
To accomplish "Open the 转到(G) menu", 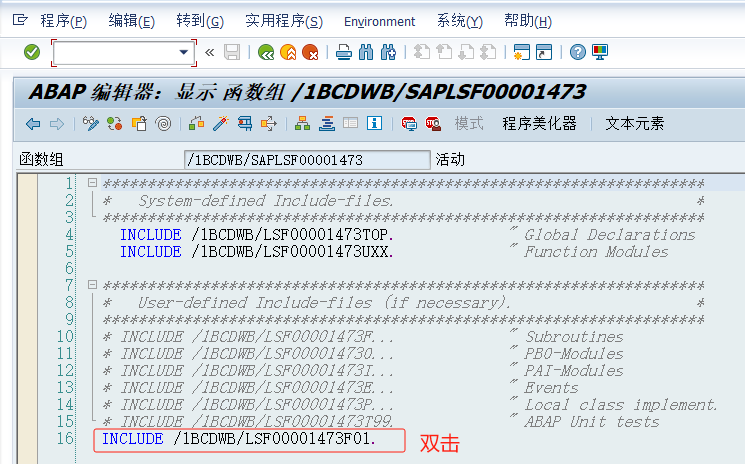I will point(200,21).
